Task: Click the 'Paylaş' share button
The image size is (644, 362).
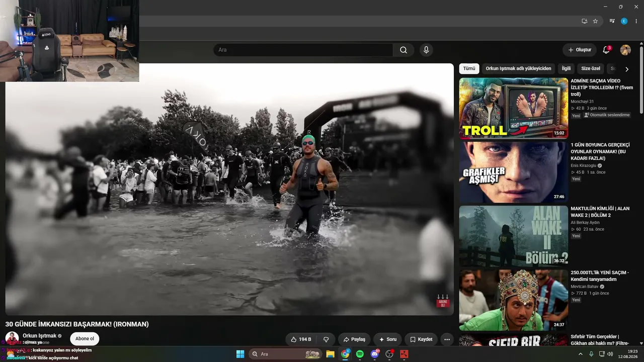Action: pyautogui.click(x=355, y=339)
